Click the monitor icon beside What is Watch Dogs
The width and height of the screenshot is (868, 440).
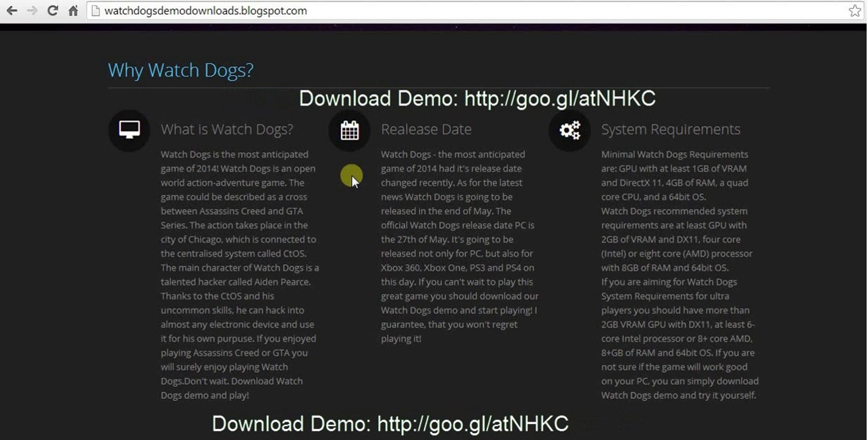tap(129, 130)
